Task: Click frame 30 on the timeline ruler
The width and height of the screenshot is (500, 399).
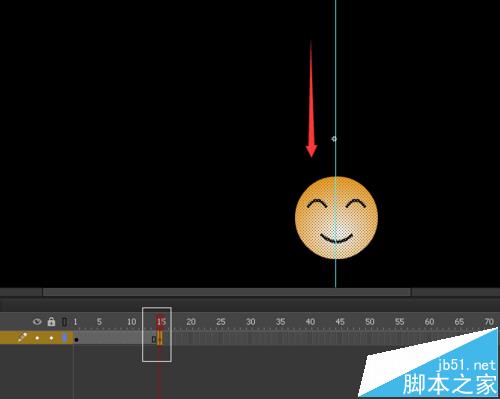Action: 251,322
